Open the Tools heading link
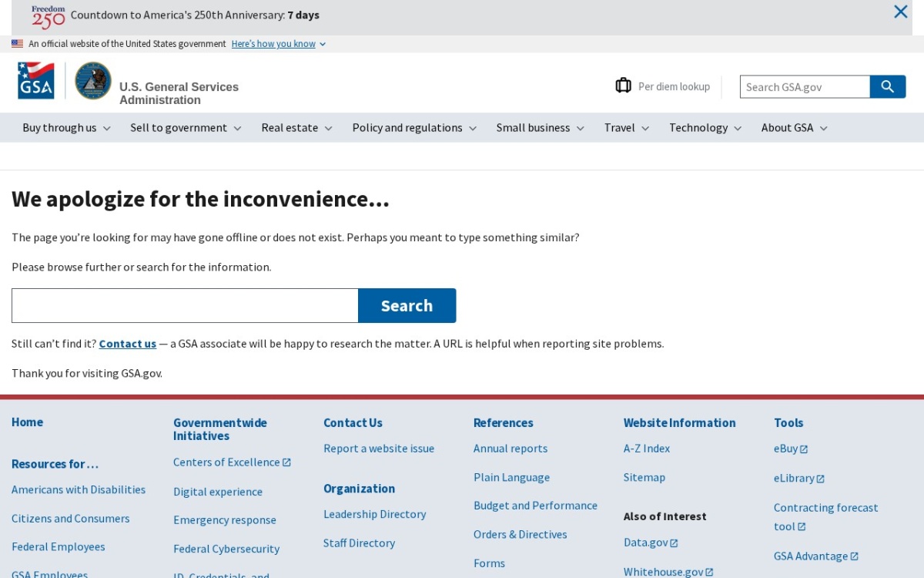Screen dimensions: 924x578 click(788, 423)
